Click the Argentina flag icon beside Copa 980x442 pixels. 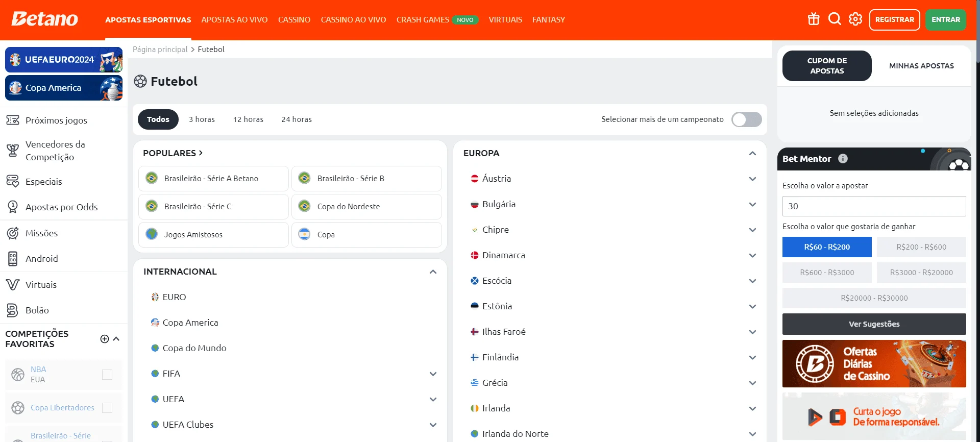pyautogui.click(x=305, y=234)
